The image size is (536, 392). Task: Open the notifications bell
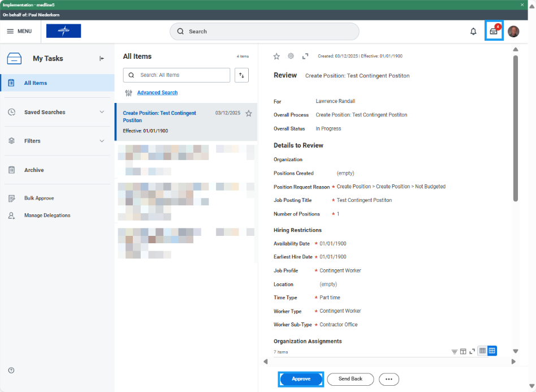(473, 31)
